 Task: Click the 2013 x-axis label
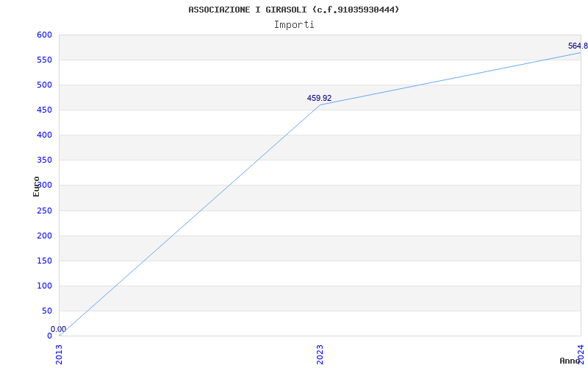59,354
